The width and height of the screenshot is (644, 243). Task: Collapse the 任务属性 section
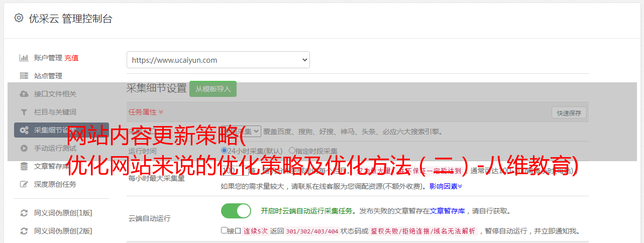pyautogui.click(x=146, y=111)
